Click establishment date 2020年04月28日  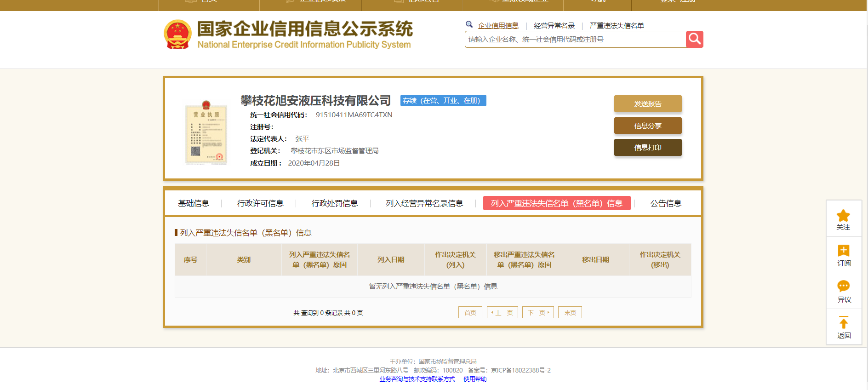coord(314,163)
